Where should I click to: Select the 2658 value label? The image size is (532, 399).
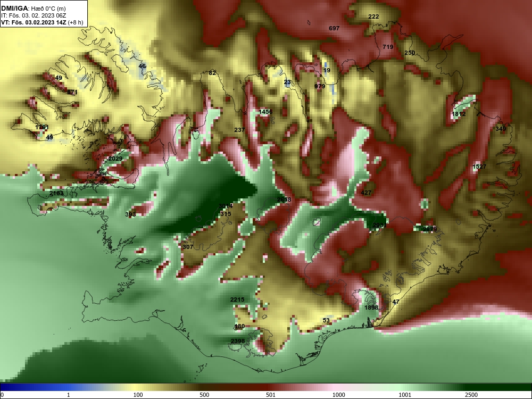tap(284, 199)
